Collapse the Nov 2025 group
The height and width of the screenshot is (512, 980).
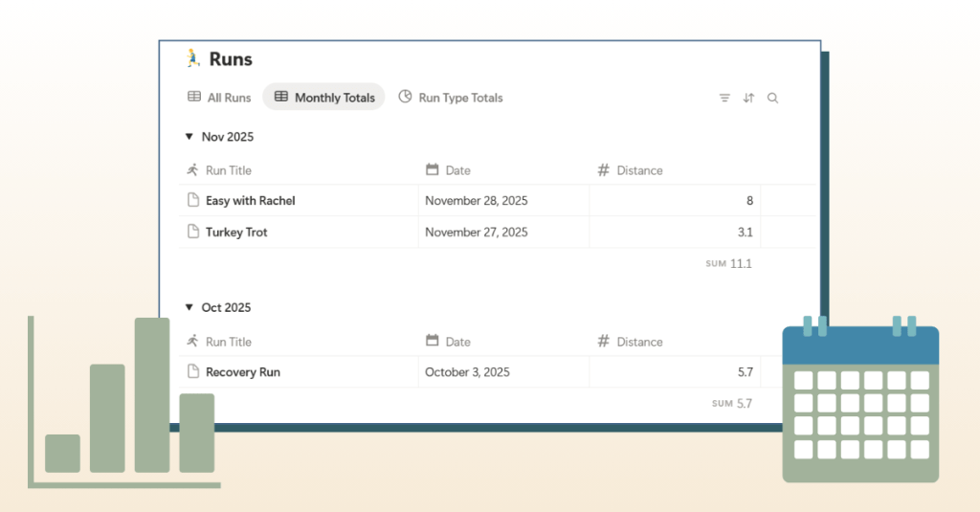(189, 137)
